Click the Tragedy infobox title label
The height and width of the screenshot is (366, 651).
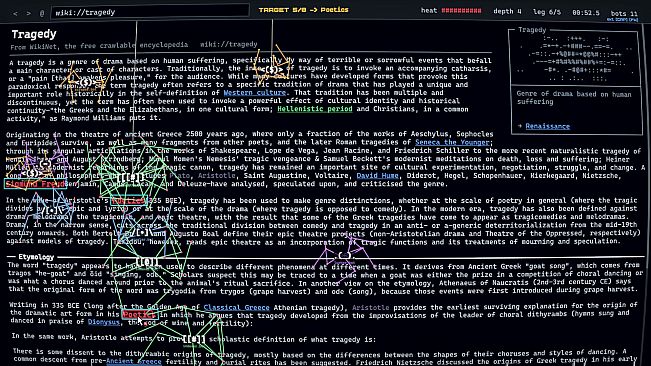pyautogui.click(x=532, y=30)
